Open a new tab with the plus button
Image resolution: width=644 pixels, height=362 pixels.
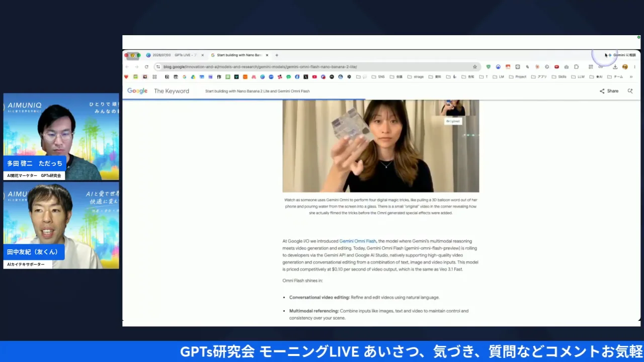(277, 55)
